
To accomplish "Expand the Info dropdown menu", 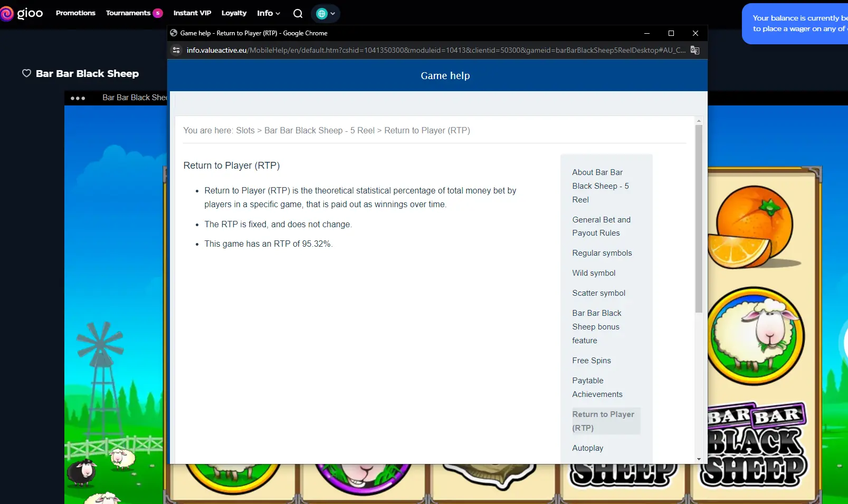I will coord(269,13).
